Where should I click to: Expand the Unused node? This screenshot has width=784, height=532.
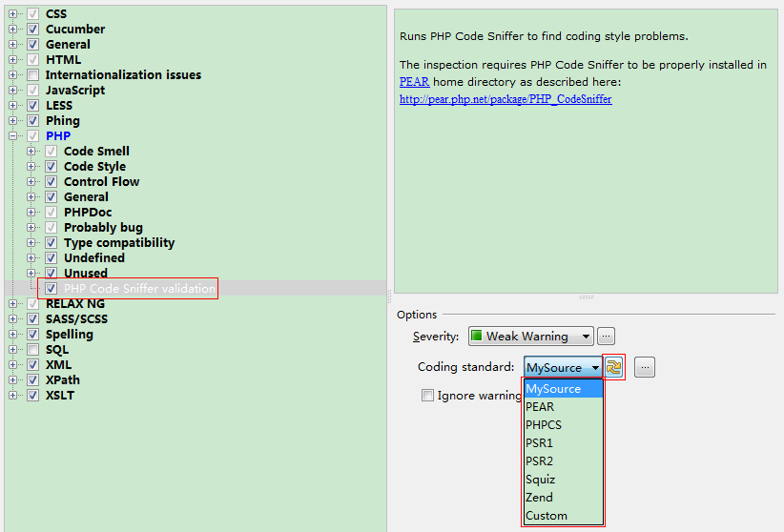click(x=31, y=273)
